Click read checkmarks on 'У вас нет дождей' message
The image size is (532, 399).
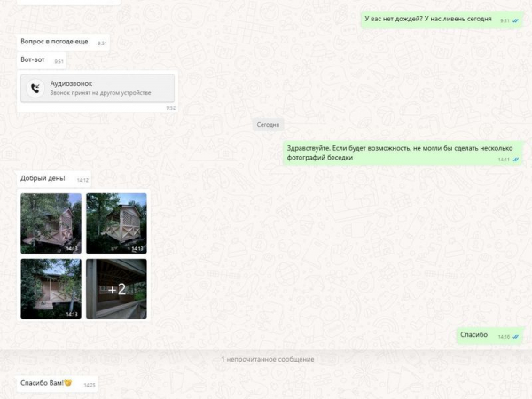point(516,20)
